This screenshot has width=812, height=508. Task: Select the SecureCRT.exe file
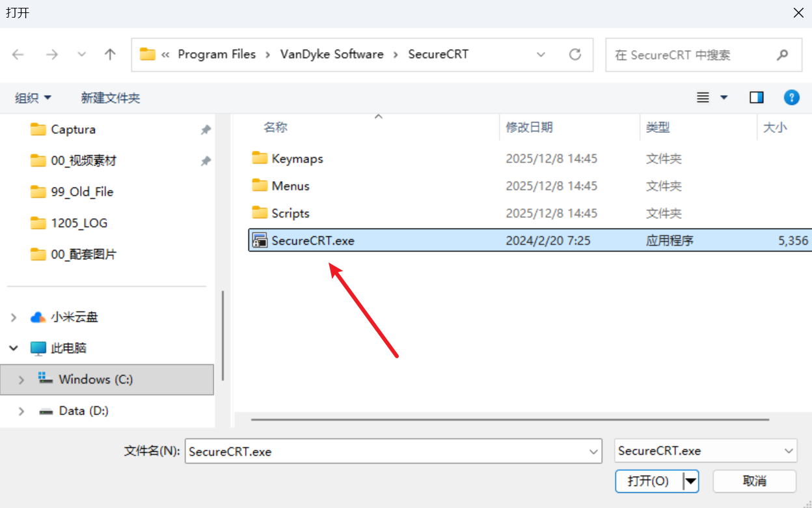click(x=530, y=240)
